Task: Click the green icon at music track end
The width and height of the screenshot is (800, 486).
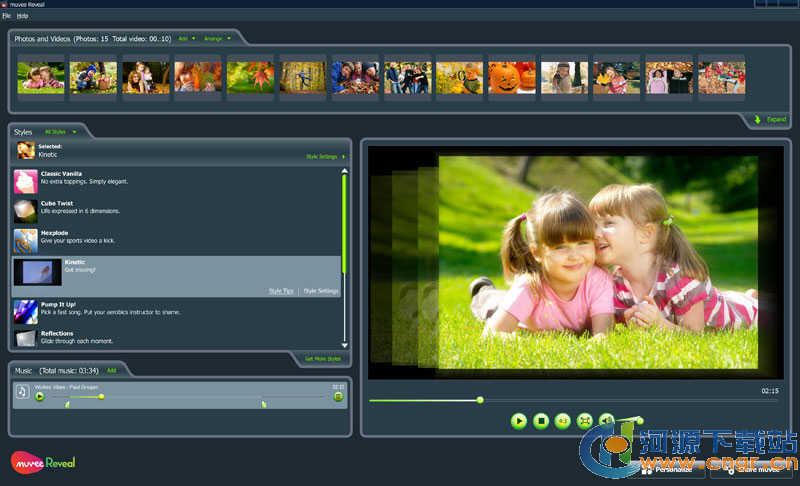Action: (x=338, y=397)
